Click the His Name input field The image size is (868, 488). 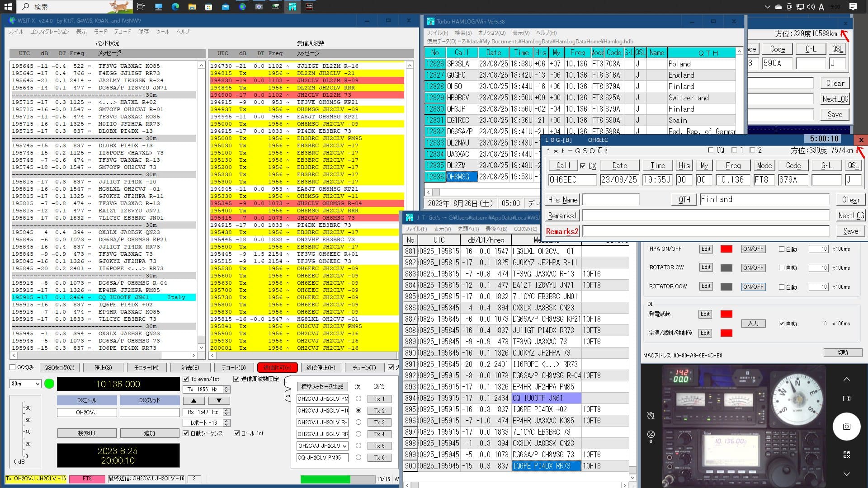tap(610, 200)
